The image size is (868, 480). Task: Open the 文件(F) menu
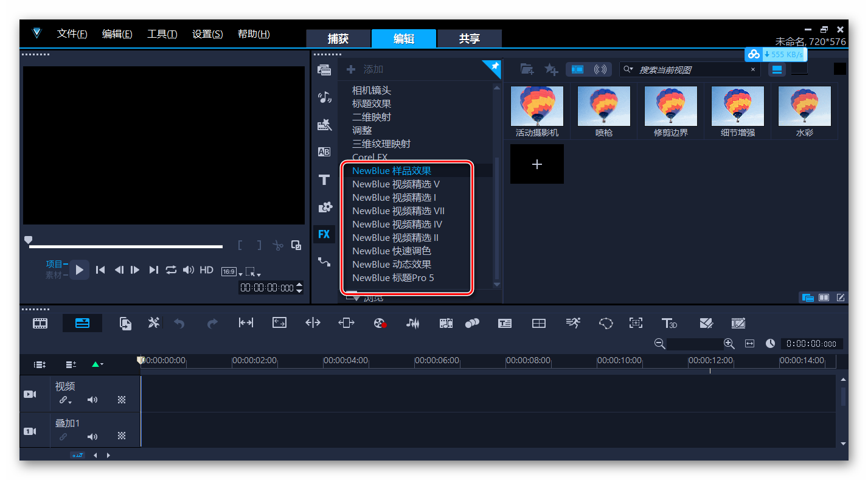72,34
